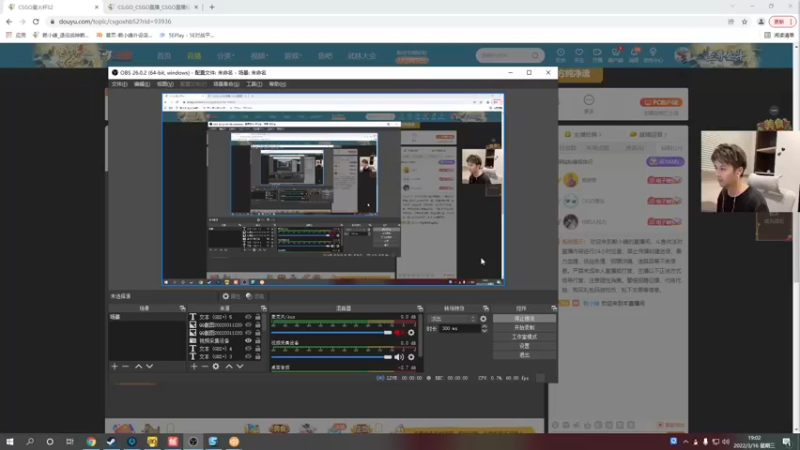Screen dimensions: 800x450
Task: Move scene down with arrow in Scenes panel
Action: tap(149, 366)
